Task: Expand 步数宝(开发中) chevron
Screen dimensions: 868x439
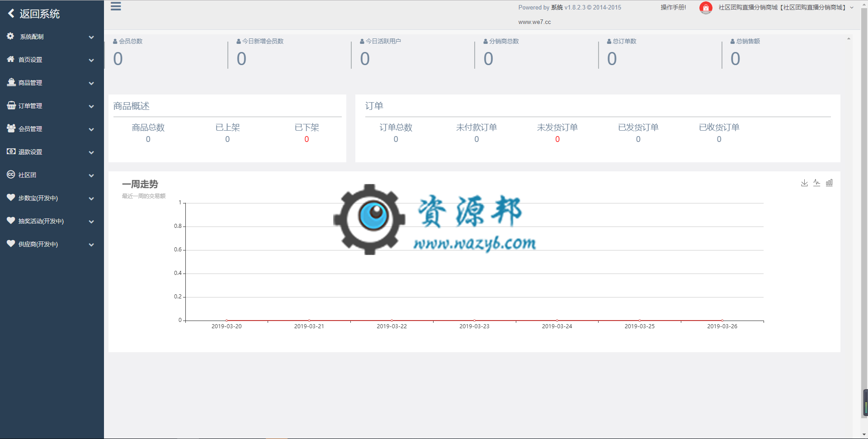Action: (91, 198)
